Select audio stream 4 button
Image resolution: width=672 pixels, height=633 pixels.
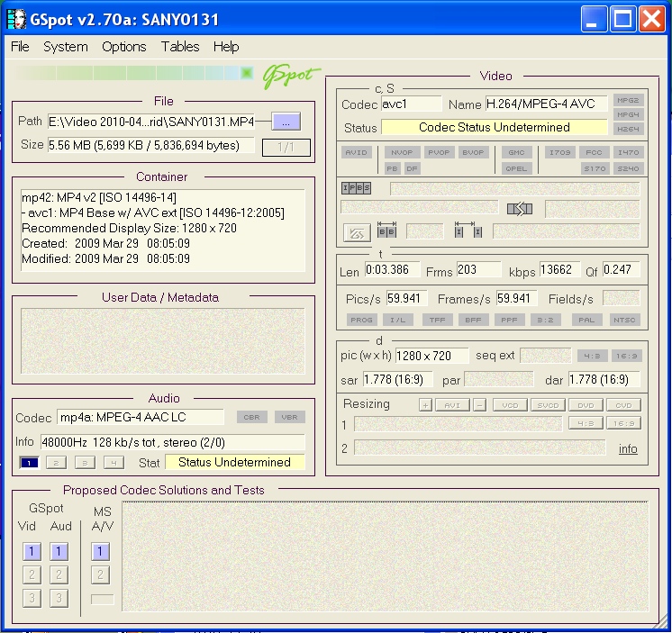coord(114,463)
